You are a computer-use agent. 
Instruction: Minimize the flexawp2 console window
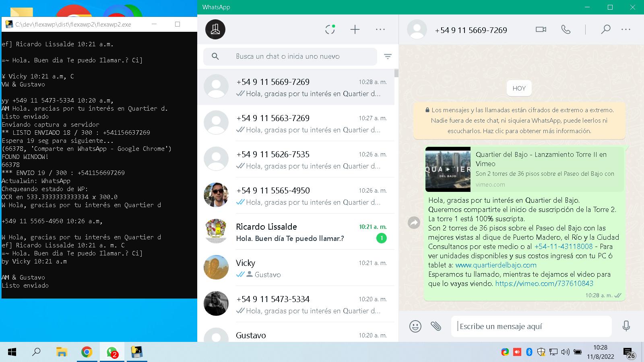click(154, 24)
